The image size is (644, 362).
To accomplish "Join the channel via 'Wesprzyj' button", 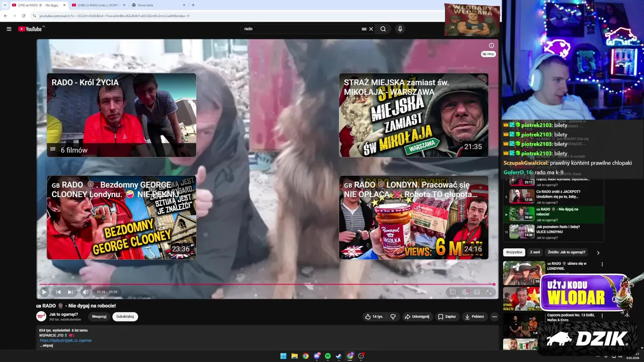I will [99, 317].
